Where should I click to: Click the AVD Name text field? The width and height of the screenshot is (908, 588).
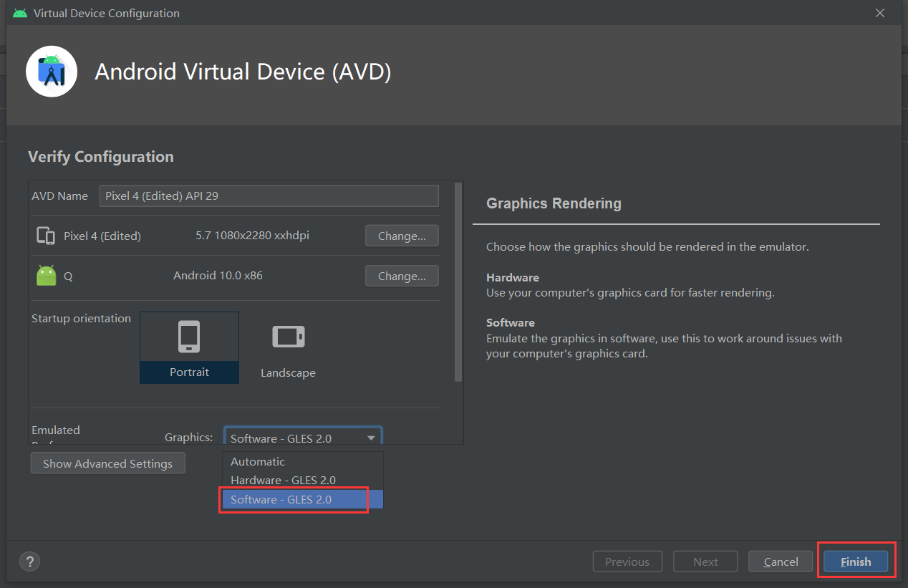(x=269, y=196)
